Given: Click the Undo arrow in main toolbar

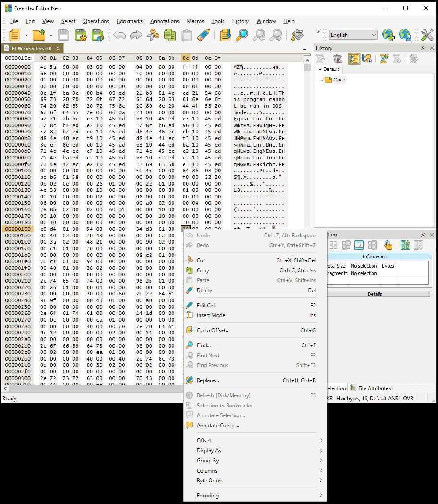Looking at the screenshot, I should (x=119, y=35).
